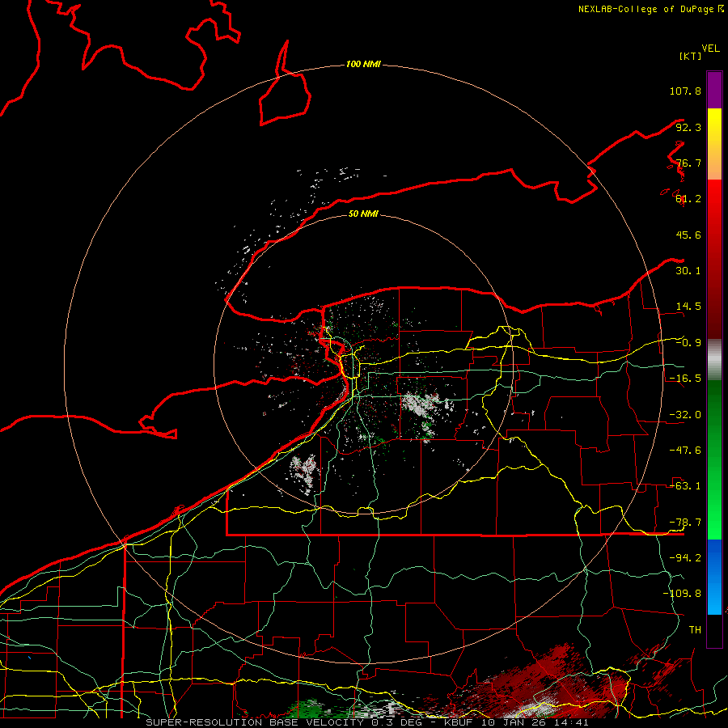Click the TH label on the legend
Image resolution: width=728 pixels, height=728 pixels.
(x=695, y=630)
